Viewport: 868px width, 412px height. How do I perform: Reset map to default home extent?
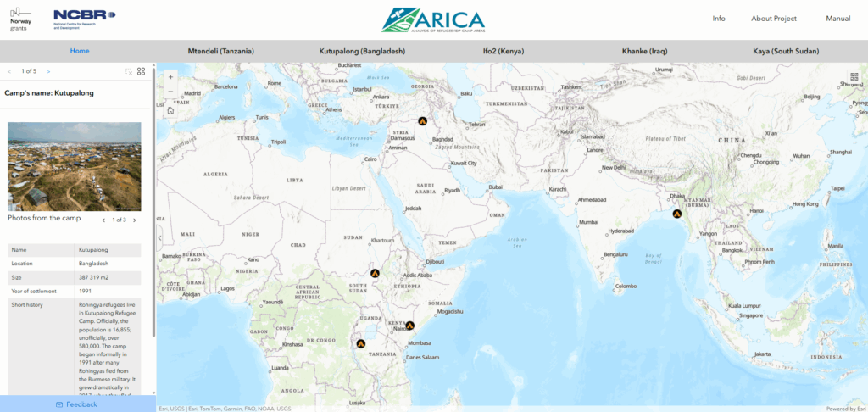[170, 109]
